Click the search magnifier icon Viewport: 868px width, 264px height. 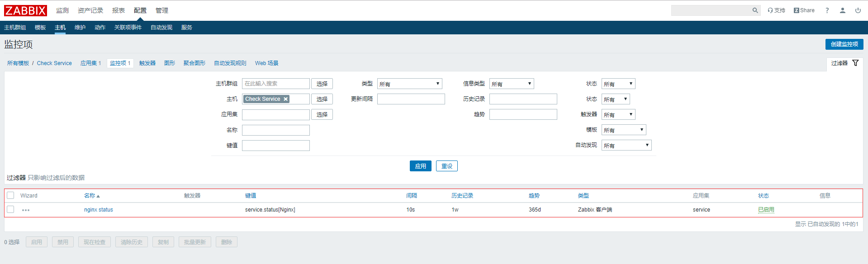tap(755, 10)
